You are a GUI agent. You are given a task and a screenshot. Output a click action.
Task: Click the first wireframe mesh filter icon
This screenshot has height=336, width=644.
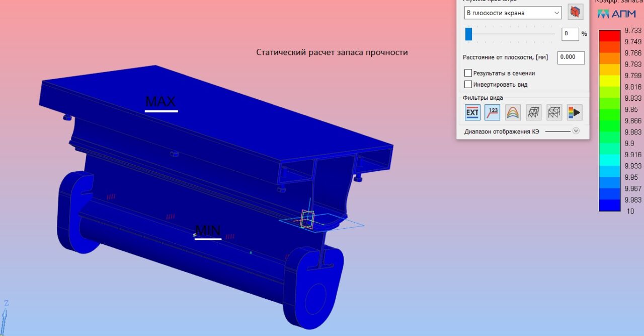point(533,112)
